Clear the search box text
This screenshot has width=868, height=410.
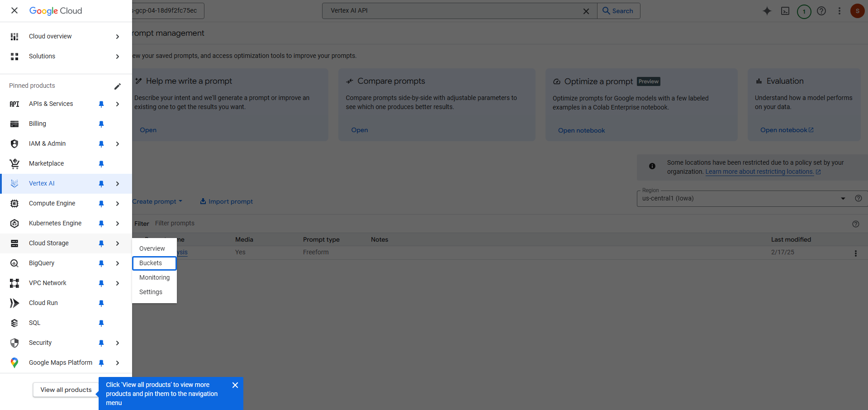586,11
